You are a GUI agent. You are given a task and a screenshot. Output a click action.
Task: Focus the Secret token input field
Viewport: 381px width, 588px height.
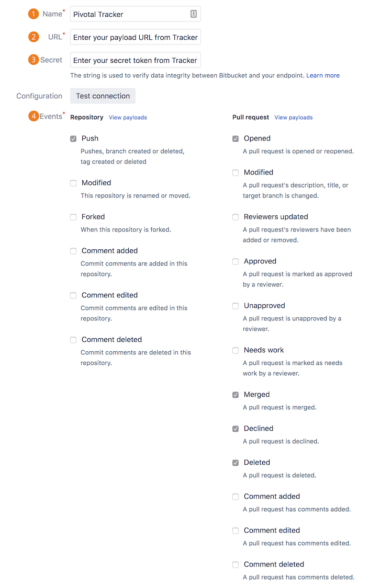[x=135, y=60]
